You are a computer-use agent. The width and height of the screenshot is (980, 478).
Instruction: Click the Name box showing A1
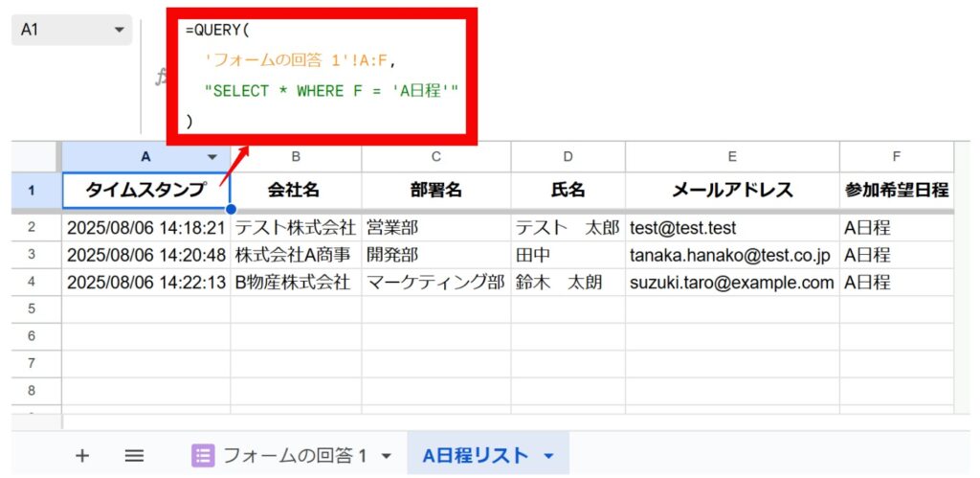[71, 30]
